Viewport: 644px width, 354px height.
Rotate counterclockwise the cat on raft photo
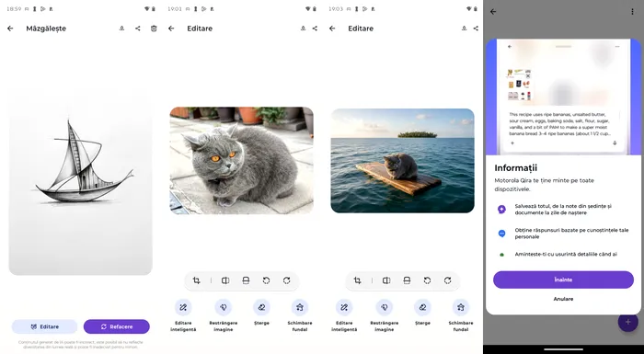click(x=427, y=280)
